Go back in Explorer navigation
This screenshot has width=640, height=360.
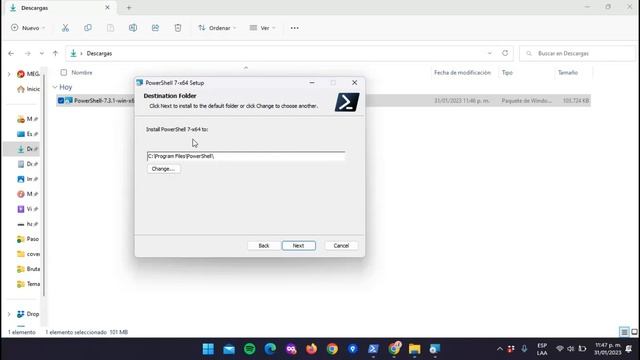(x=11, y=53)
